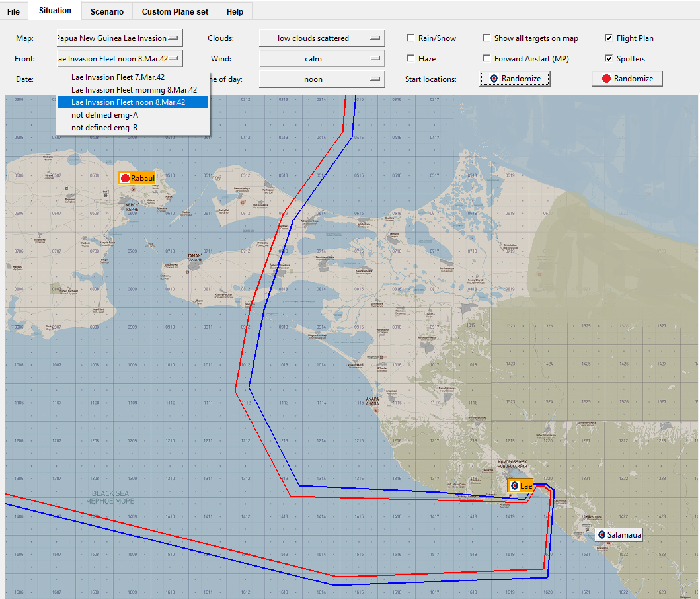Open the Custom Plane set tab
This screenshot has height=599, width=700.
(175, 12)
